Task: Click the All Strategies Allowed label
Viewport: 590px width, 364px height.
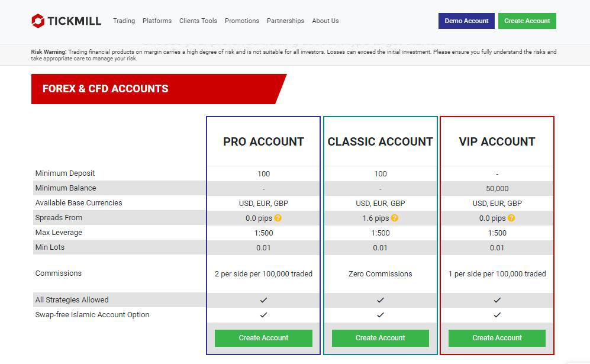Action: click(72, 299)
